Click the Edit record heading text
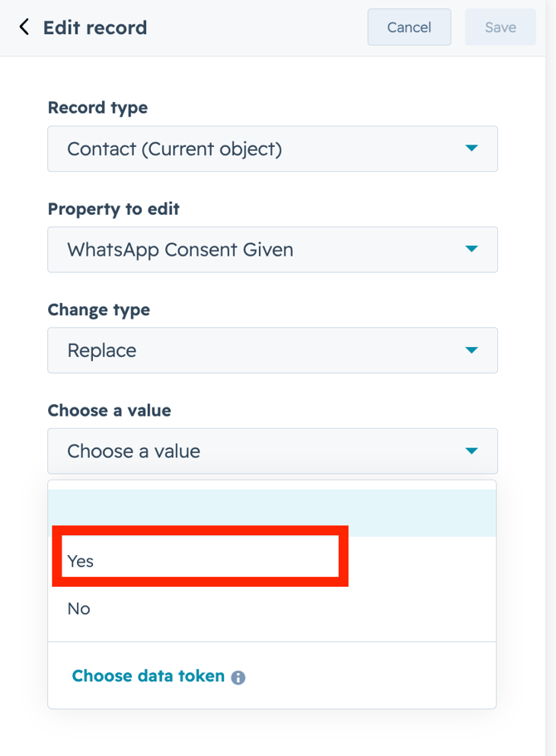 pos(95,27)
